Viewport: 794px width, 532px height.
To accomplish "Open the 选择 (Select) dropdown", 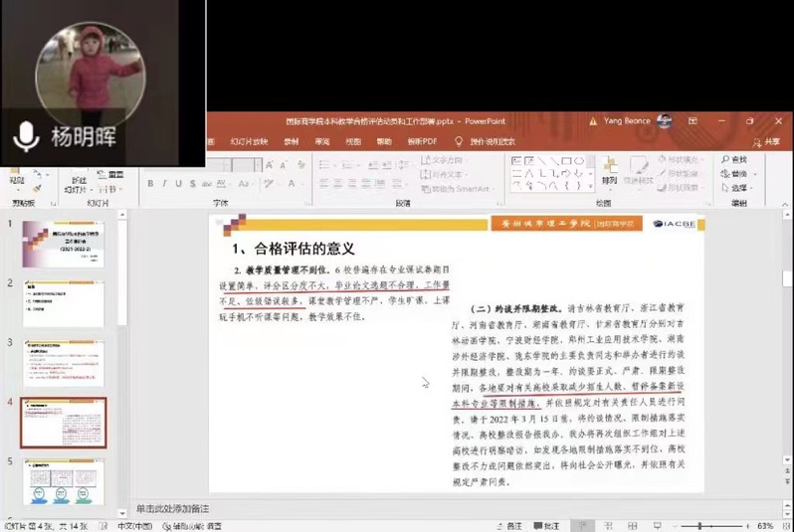I will click(x=737, y=187).
